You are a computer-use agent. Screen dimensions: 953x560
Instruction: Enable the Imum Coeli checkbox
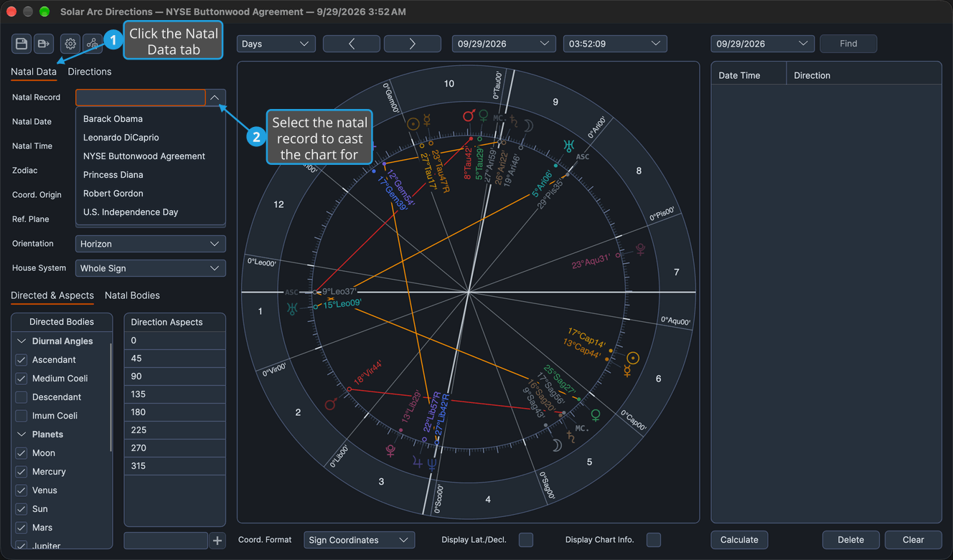22,416
